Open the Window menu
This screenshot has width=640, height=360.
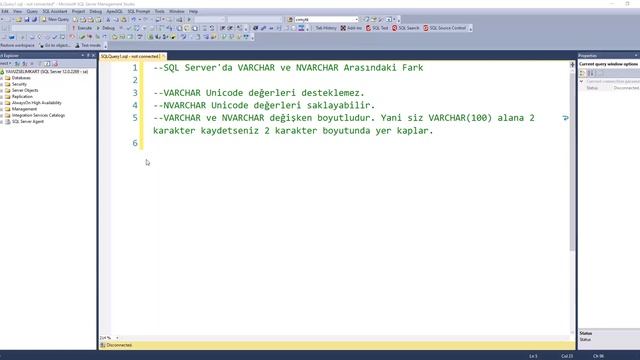(177, 11)
